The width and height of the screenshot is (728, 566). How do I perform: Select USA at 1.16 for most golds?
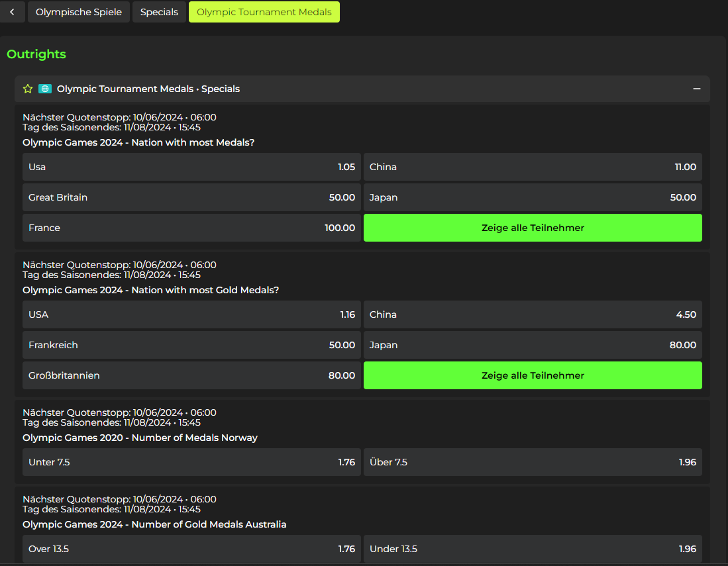pyautogui.click(x=191, y=314)
